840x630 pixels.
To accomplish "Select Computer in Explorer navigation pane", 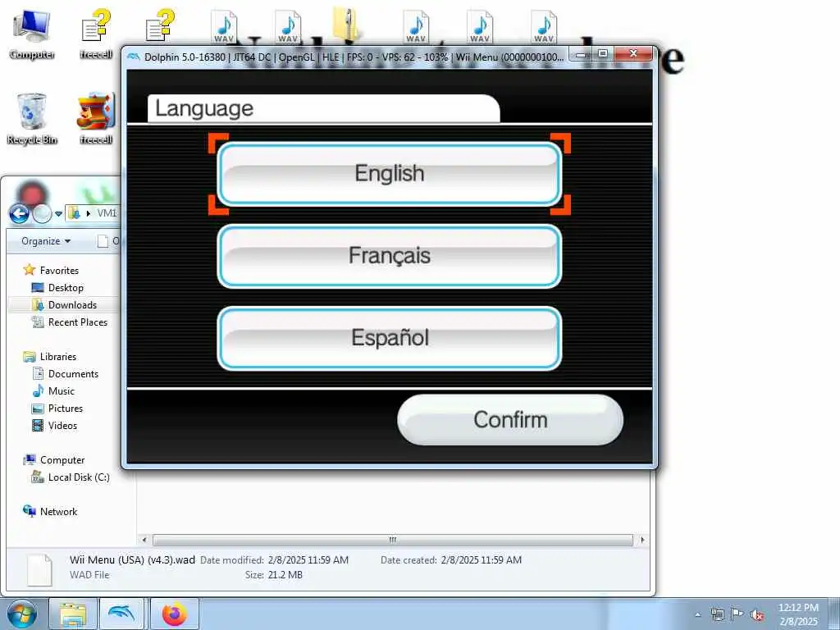I will 53,460.
